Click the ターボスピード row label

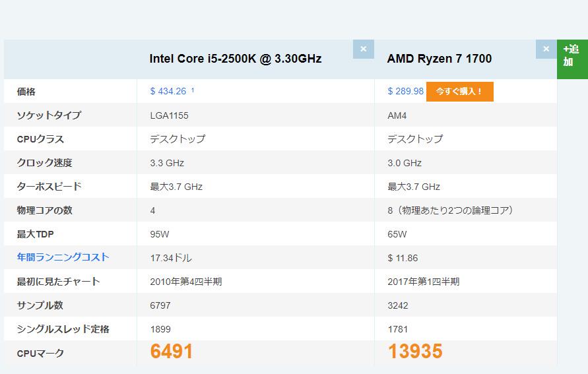(49, 186)
